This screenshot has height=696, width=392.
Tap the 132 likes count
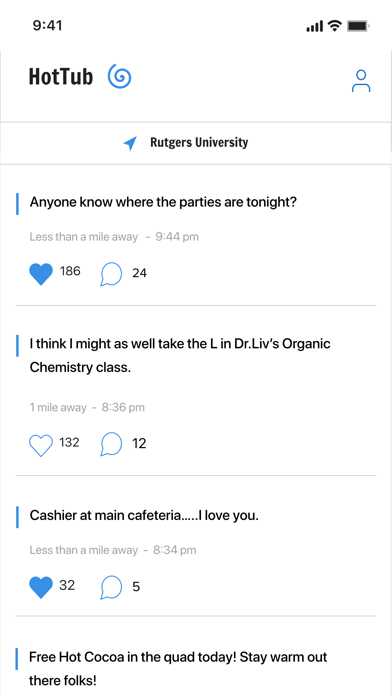pyautogui.click(x=69, y=443)
